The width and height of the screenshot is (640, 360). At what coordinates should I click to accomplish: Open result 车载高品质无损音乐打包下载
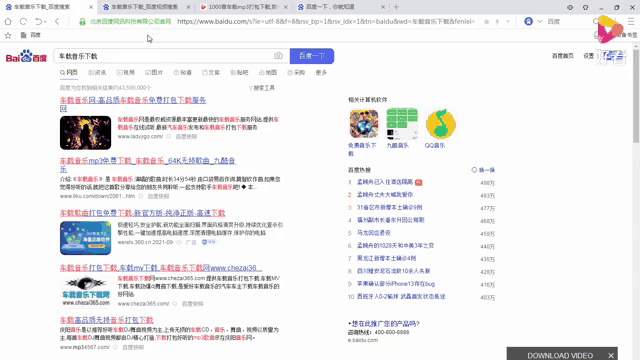point(107,320)
